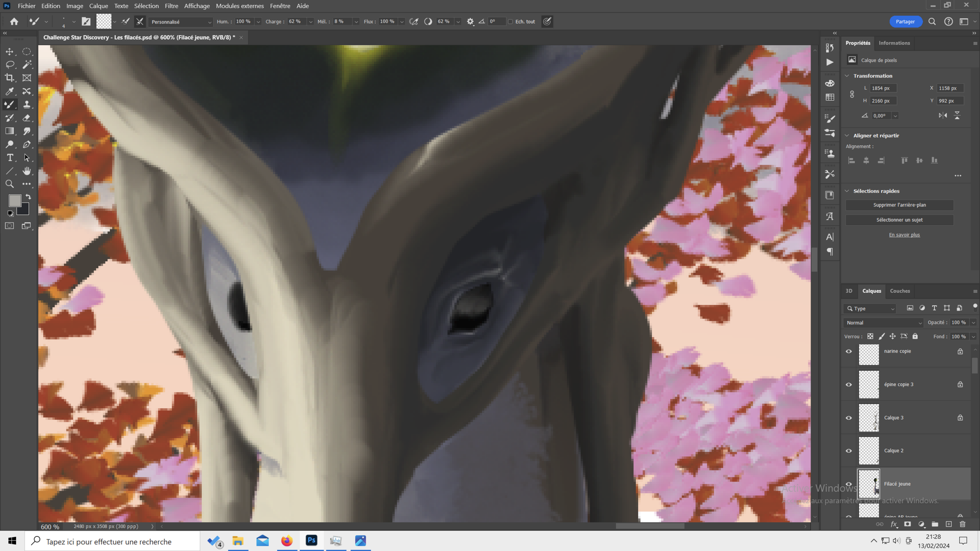The height and width of the screenshot is (551, 980).
Task: Hide the narine copie layer
Action: tap(849, 352)
